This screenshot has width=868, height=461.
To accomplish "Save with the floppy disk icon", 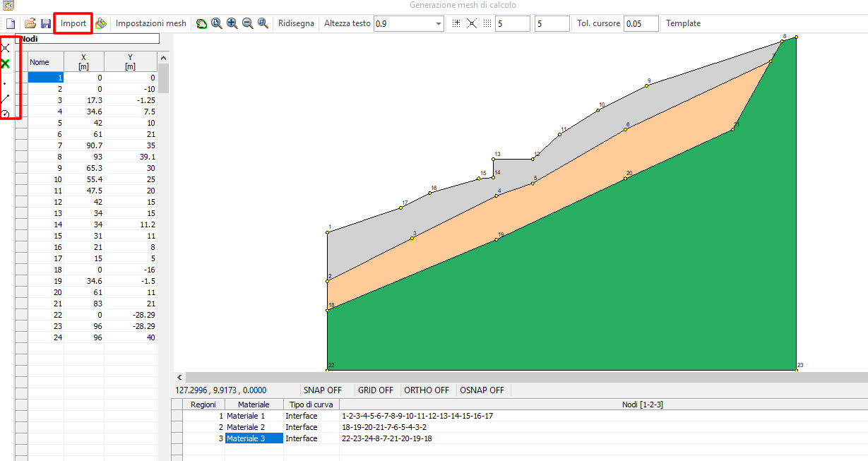I will coord(45,23).
